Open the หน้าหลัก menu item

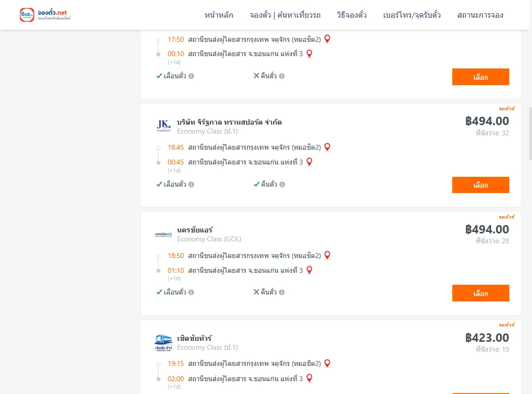click(219, 15)
